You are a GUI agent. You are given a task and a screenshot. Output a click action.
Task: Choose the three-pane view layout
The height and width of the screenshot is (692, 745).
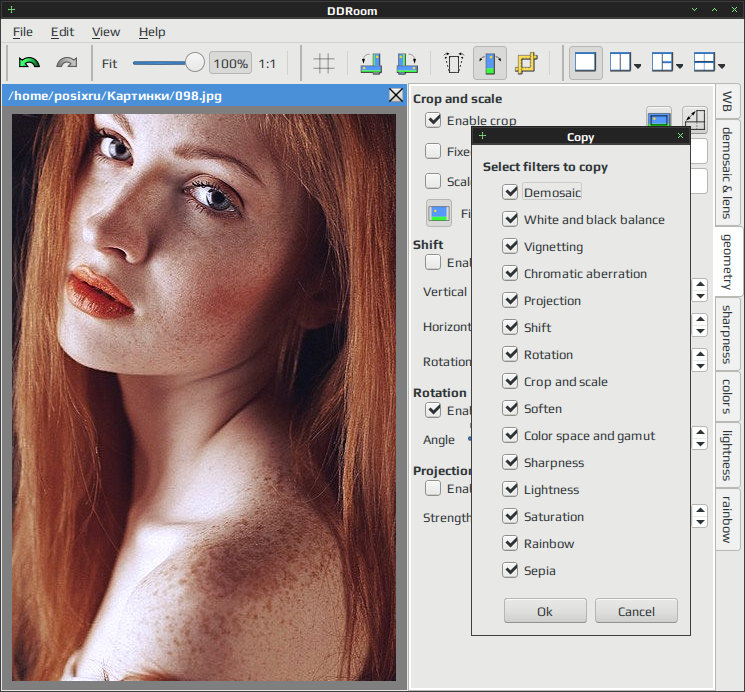click(x=662, y=62)
